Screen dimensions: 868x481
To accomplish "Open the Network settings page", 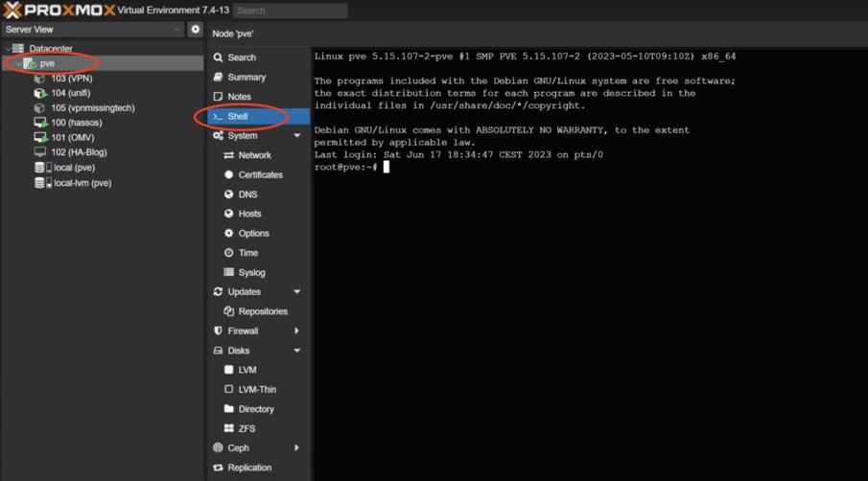I will point(254,155).
